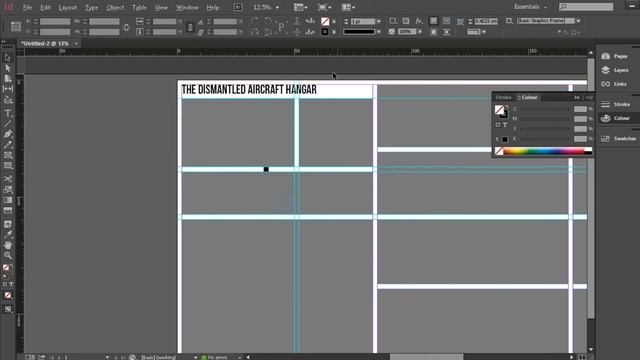Open the Pages panel
This screenshot has width=640, height=360.
pyautogui.click(x=615, y=56)
